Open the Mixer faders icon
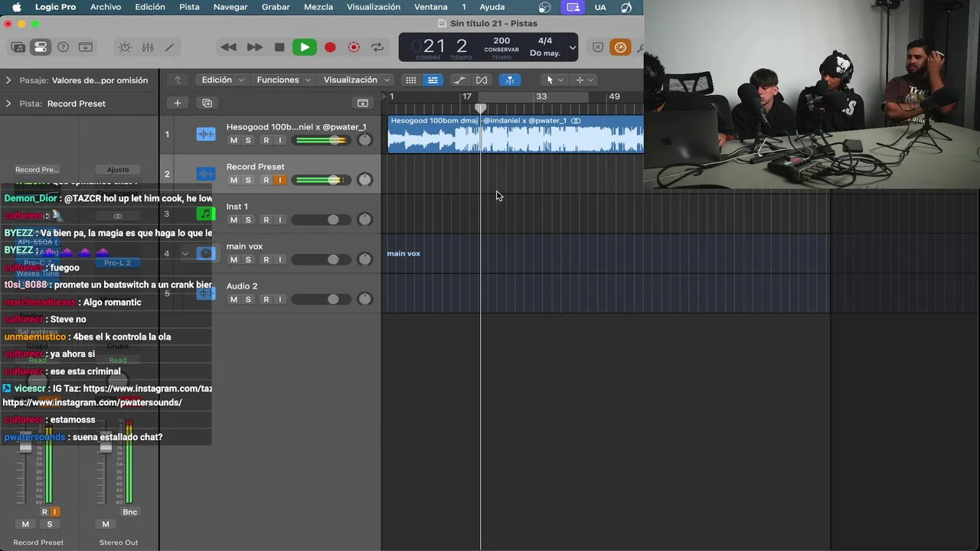The height and width of the screenshot is (551, 980). 148,47
